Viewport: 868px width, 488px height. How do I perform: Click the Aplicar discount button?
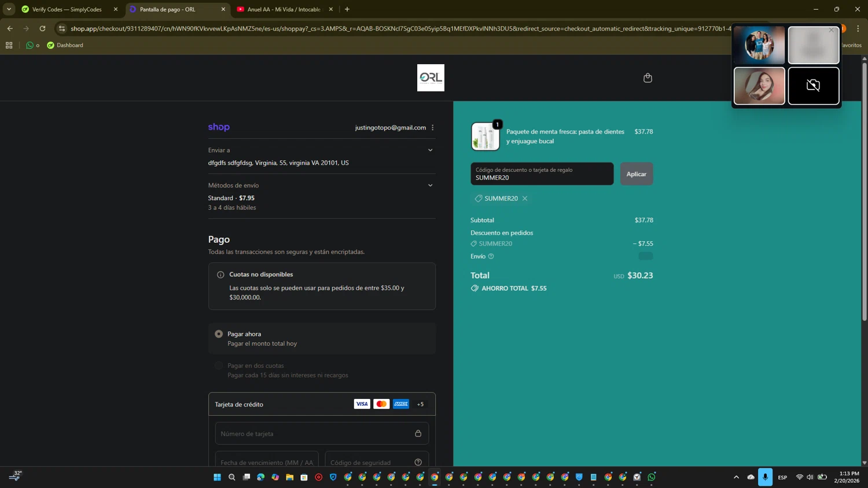(x=637, y=174)
